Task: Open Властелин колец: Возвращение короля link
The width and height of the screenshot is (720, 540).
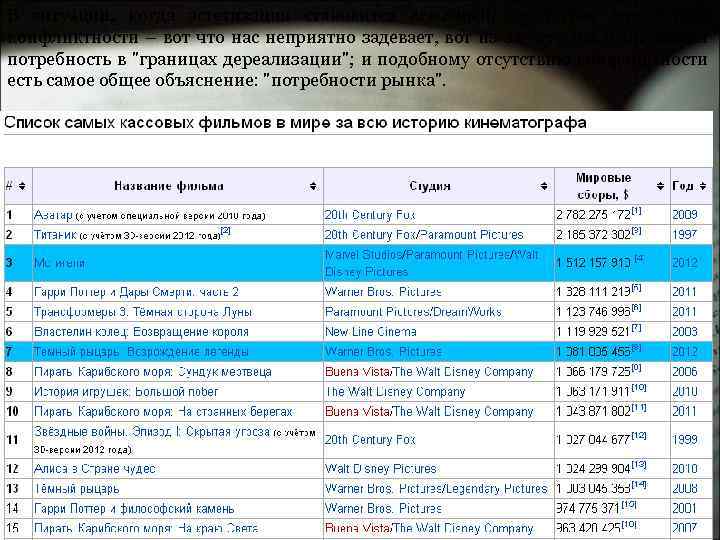Action: [x=141, y=332]
